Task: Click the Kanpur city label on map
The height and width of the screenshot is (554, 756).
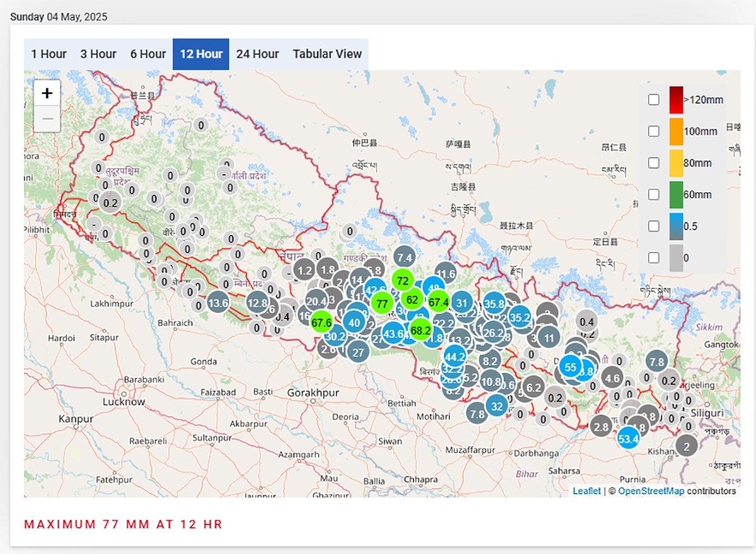Action: (76, 419)
